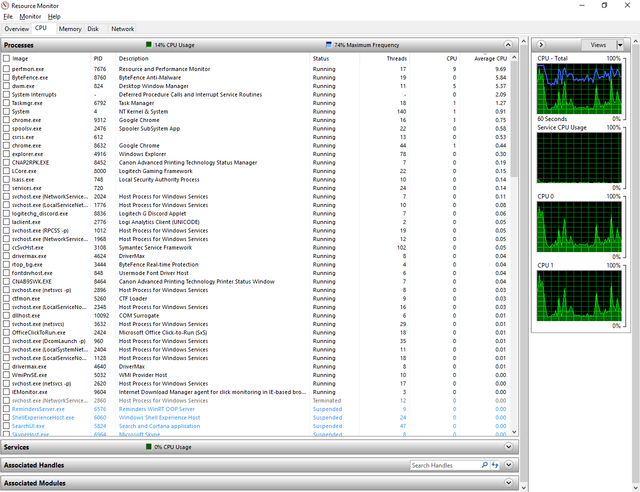Expand the Services section
Screen dimensions: 640x492
[x=508, y=447]
